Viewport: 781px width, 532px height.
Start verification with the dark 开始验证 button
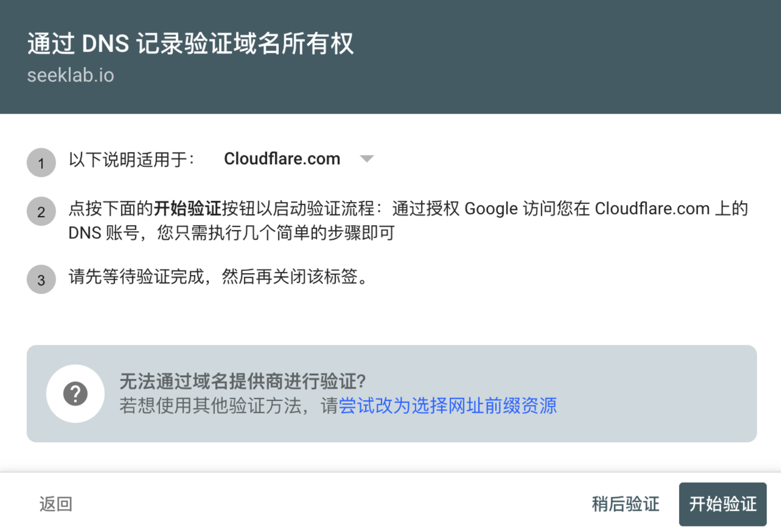pyautogui.click(x=722, y=504)
